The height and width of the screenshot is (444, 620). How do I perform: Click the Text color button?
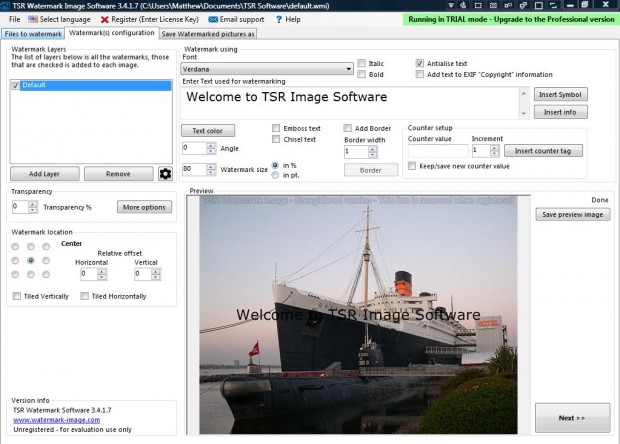coord(208,130)
